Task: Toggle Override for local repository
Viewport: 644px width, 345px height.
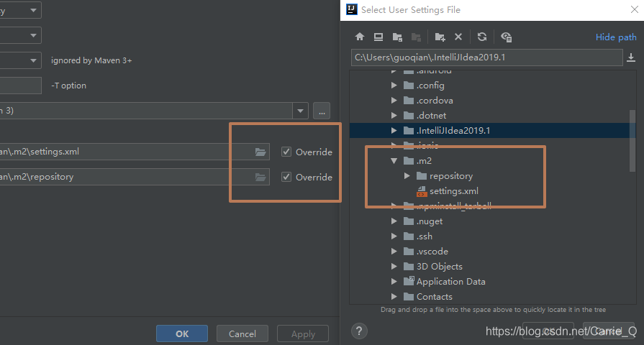Action: click(x=286, y=177)
